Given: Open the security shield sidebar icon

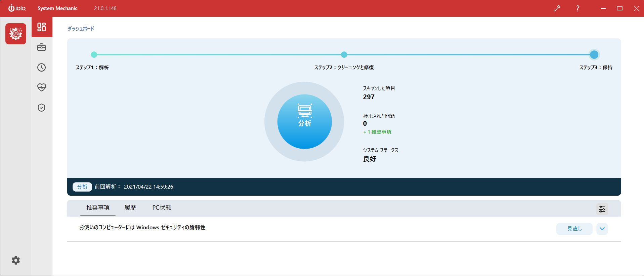Looking at the screenshot, I should (42, 108).
